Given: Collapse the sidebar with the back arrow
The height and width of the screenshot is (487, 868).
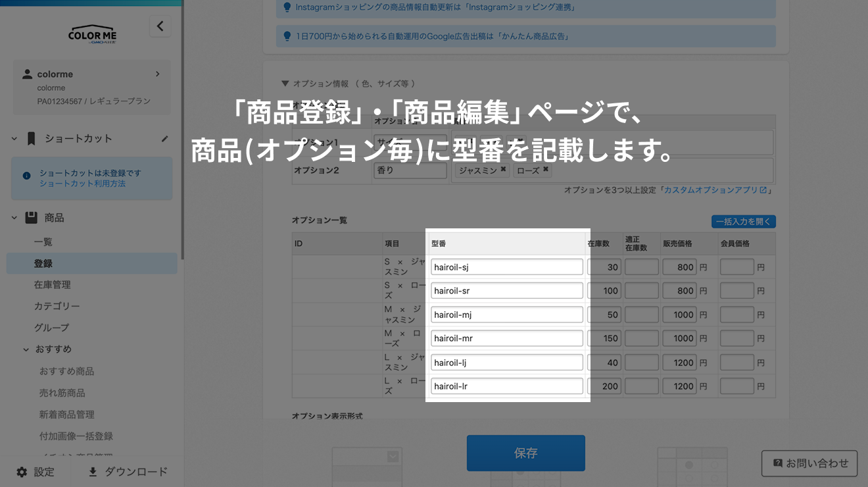Looking at the screenshot, I should (160, 26).
